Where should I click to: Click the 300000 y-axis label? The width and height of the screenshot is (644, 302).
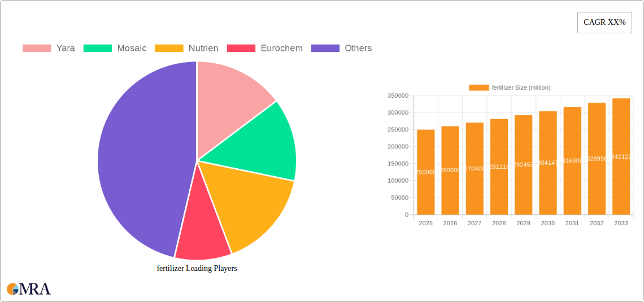click(x=398, y=113)
